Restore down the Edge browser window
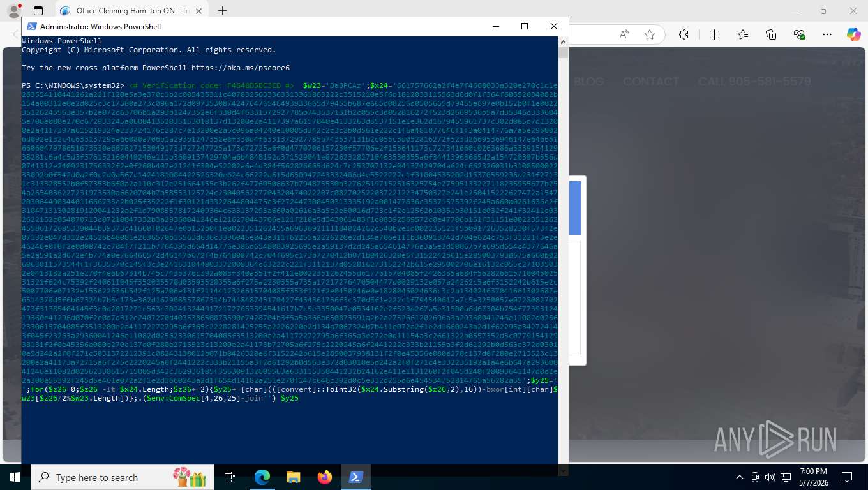This screenshot has width=868, height=490. 824,11
